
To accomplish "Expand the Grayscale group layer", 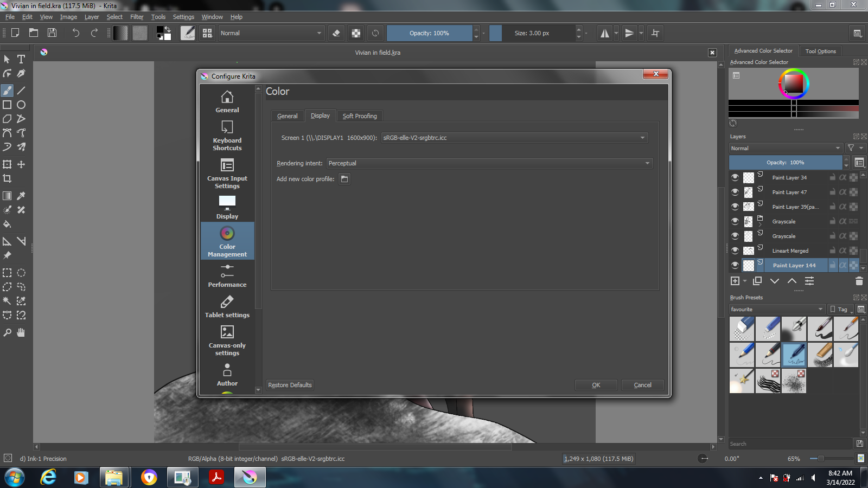I will click(x=759, y=224).
